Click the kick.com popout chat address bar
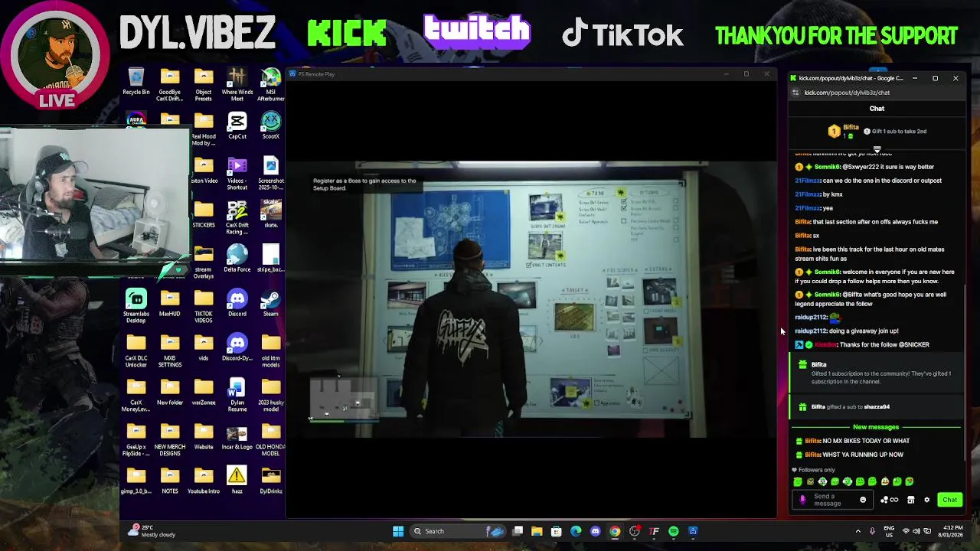 coord(877,93)
